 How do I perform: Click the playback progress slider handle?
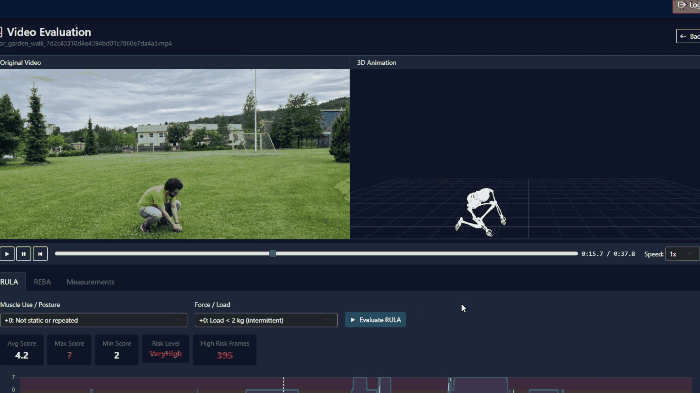click(272, 254)
